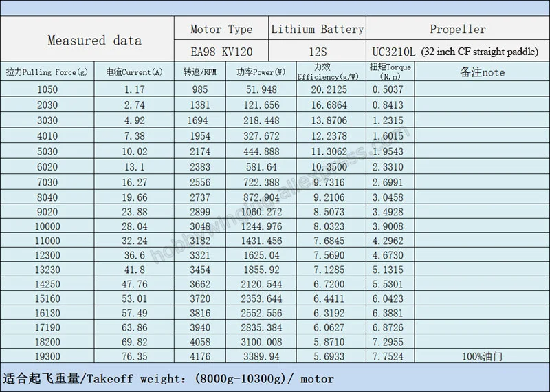Select power value '327.672'
Screen dimensions: 550x392
click(261, 135)
